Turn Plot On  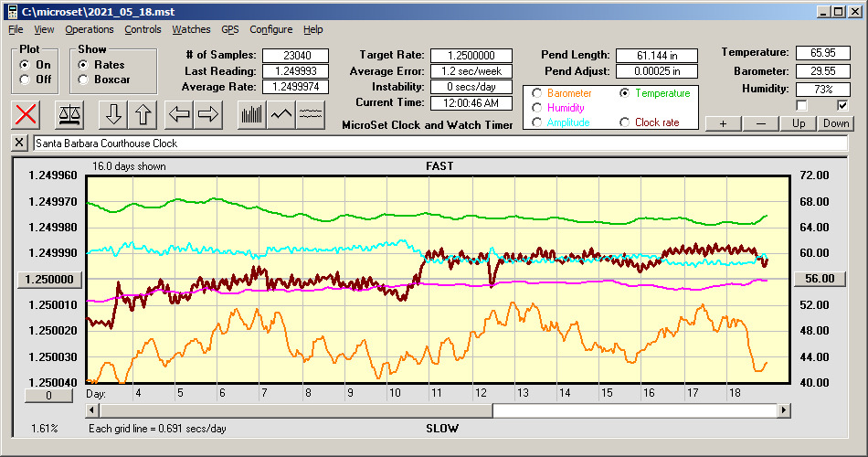pos(25,65)
